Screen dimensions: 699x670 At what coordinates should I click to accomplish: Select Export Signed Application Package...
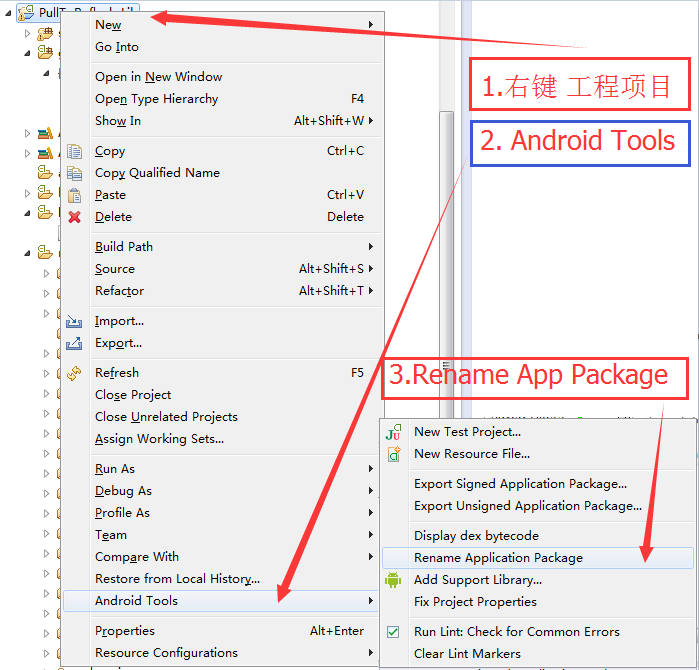[x=538, y=484]
